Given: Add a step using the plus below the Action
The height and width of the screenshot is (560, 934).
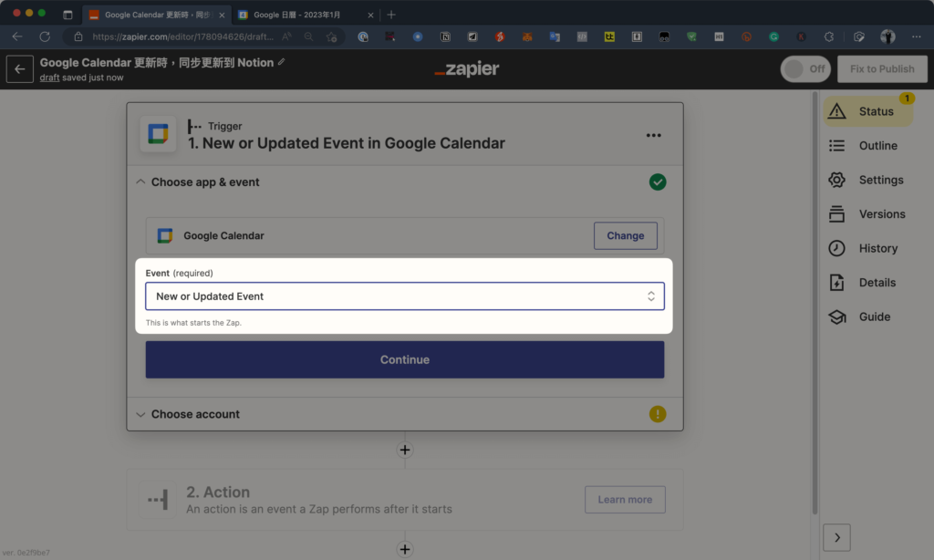Looking at the screenshot, I should point(405,549).
